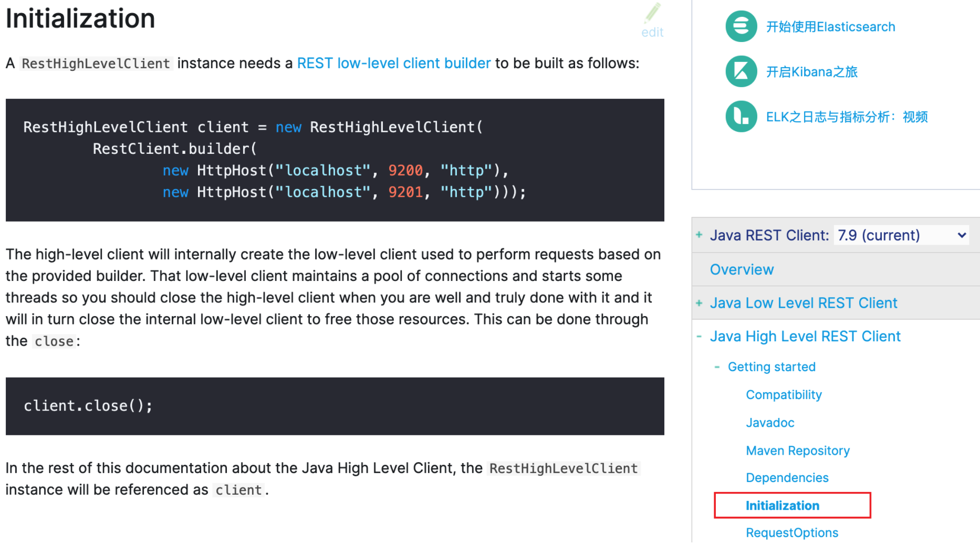Go to the Dependencies page

pos(787,478)
